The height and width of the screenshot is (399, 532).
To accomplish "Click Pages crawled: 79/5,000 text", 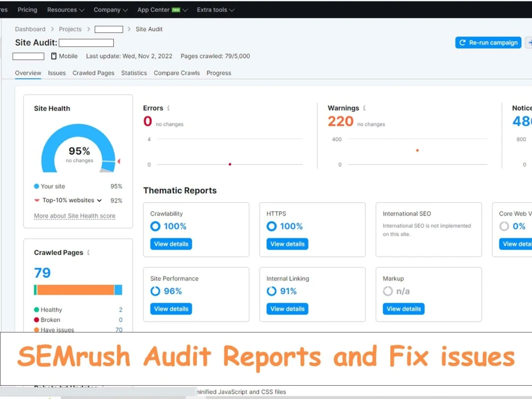I will (x=215, y=56).
